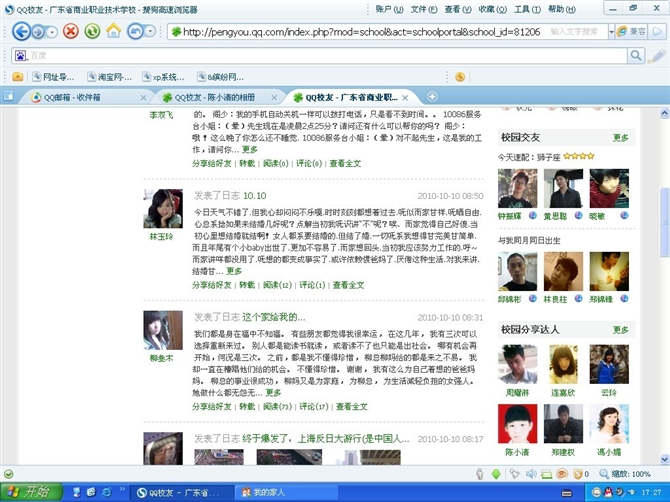670x502 pixels.
Task: Toggle page sound mute speaker in status bar
Action: tap(531, 474)
